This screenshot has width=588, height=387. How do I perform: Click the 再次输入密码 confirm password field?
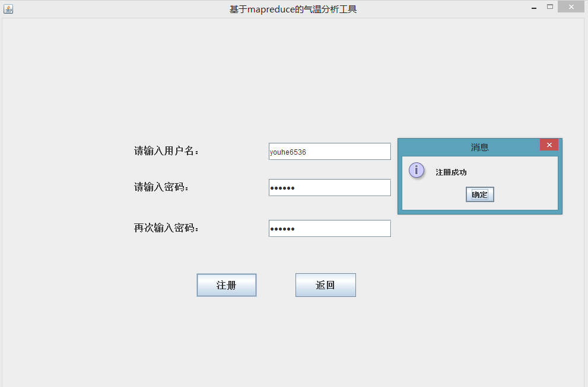pyautogui.click(x=330, y=229)
